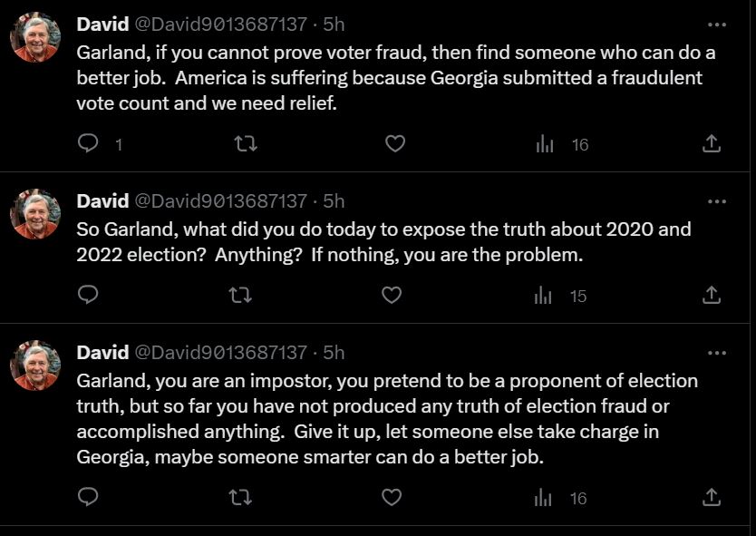This screenshot has height=536, width=756.
Task: Retweet the 2020 and 2022 election tweet
Action: [x=240, y=295]
